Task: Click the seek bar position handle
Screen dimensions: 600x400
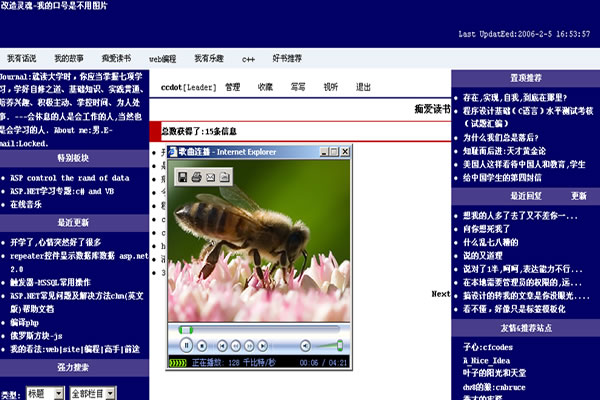Action: (x=186, y=330)
